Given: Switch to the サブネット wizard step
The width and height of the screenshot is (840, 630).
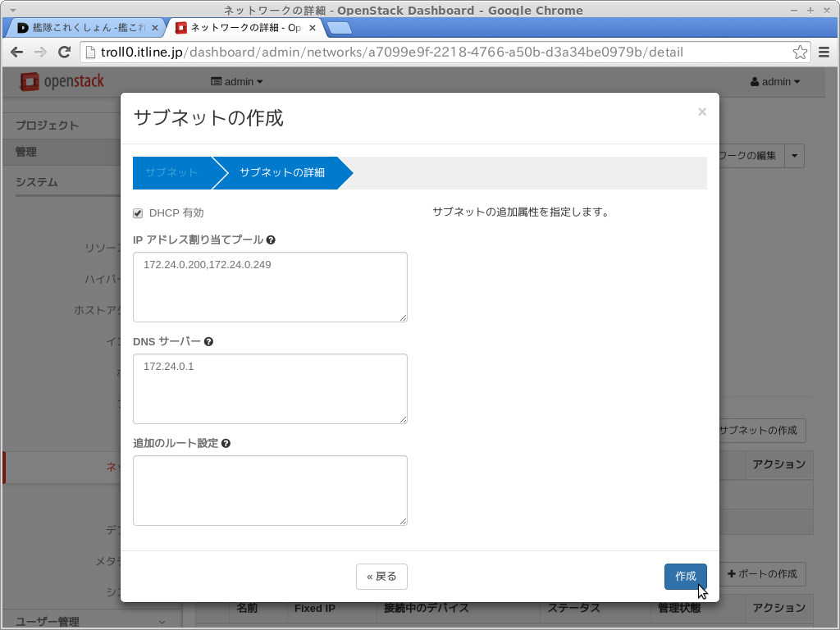Looking at the screenshot, I should [171, 173].
